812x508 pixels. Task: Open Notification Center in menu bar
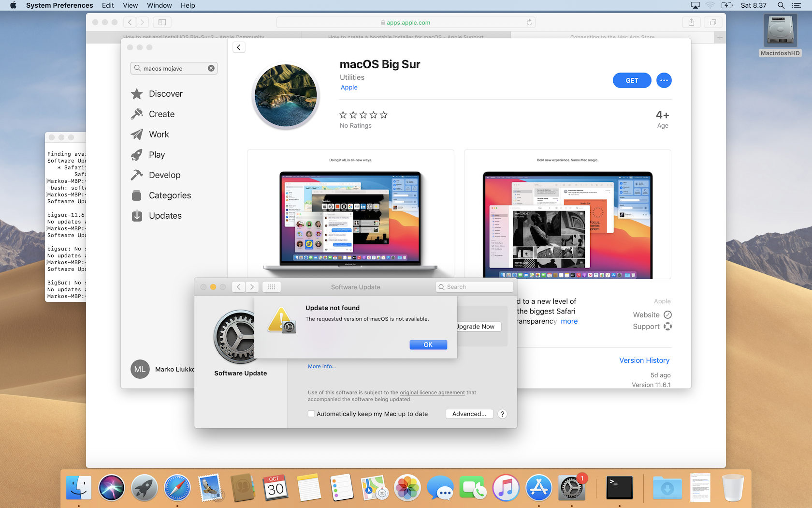click(x=797, y=5)
